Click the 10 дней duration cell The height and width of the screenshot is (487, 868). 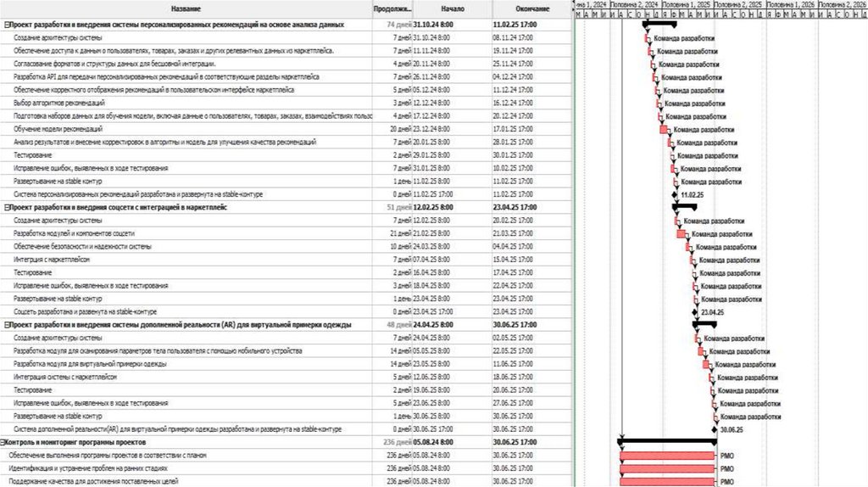pos(400,247)
